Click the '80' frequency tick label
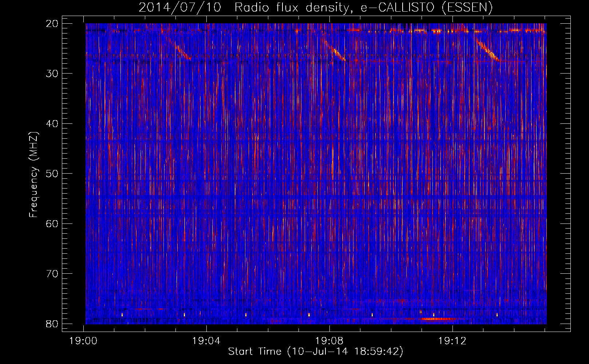 (52, 324)
